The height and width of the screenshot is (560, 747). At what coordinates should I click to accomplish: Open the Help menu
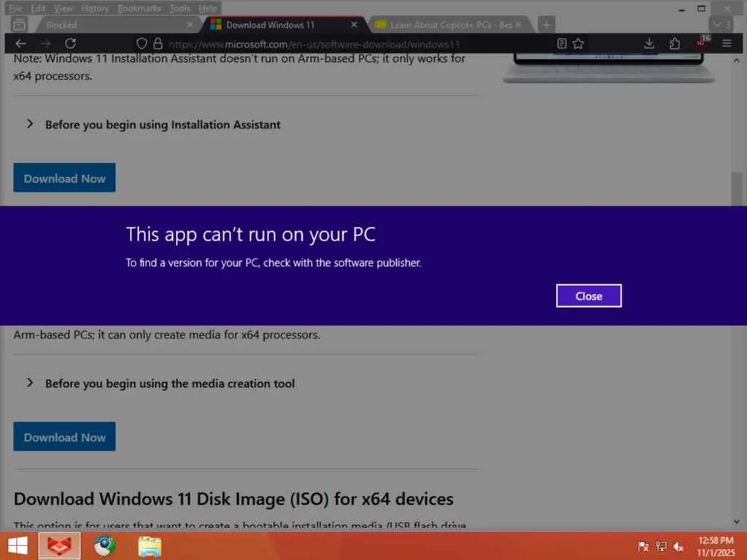pyautogui.click(x=208, y=8)
